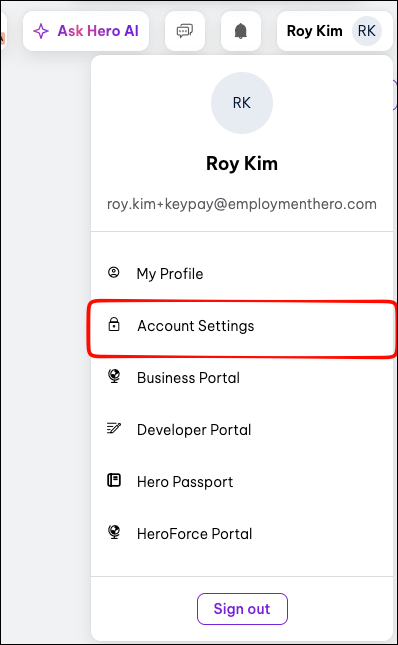
Task: Open Account Settings
Action: point(242,326)
